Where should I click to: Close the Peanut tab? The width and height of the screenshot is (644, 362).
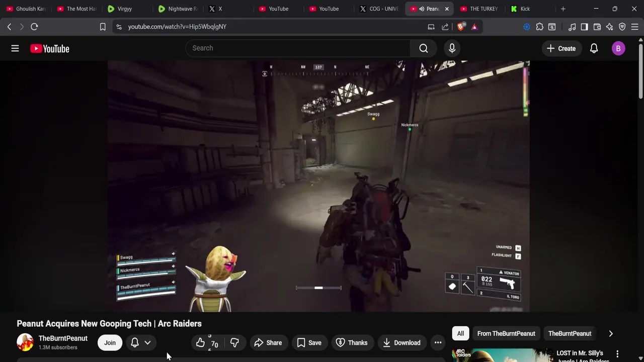click(x=447, y=9)
